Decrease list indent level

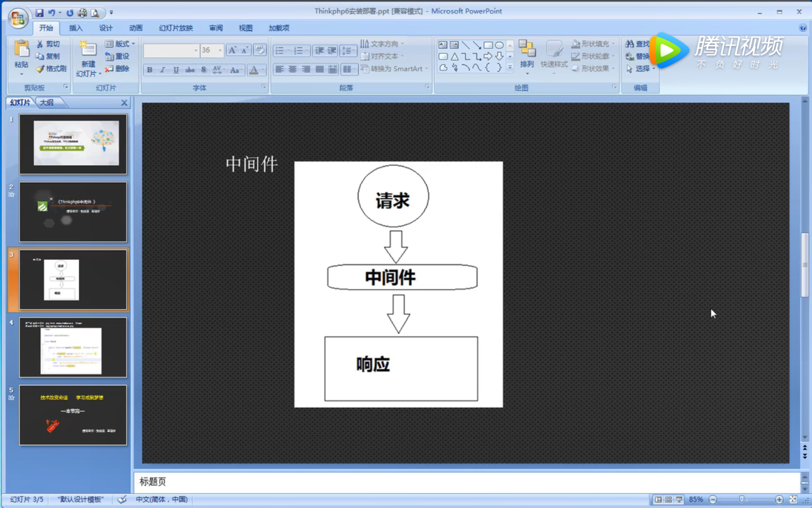(x=319, y=50)
